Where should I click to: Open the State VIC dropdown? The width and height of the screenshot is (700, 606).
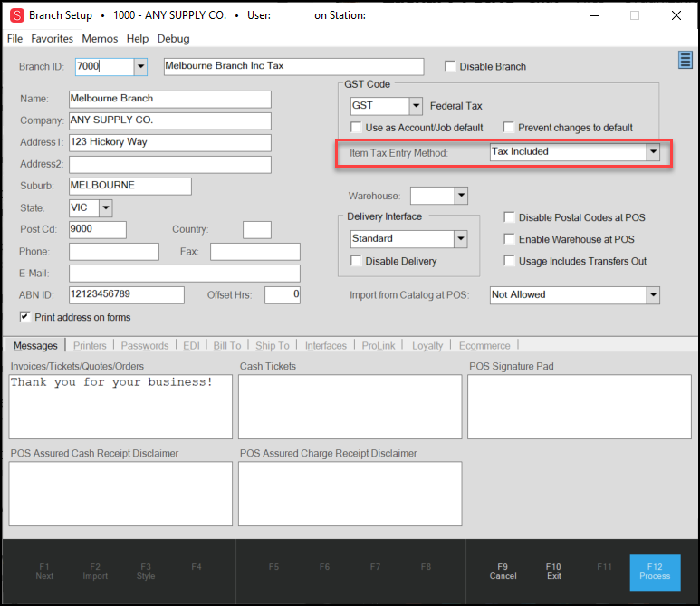click(106, 207)
